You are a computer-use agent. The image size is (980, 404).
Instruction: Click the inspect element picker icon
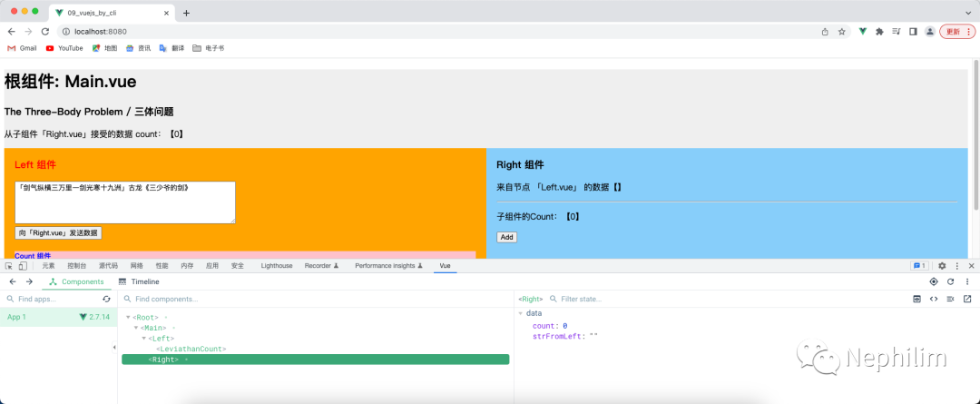[x=9, y=266]
